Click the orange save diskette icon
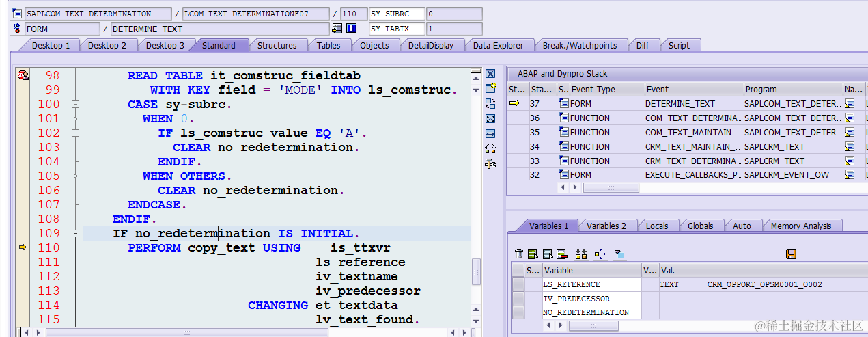868x337 pixels. pyautogui.click(x=792, y=254)
